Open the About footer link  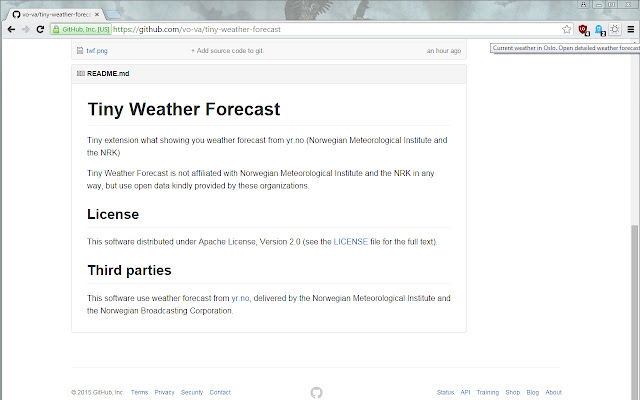[553, 392]
